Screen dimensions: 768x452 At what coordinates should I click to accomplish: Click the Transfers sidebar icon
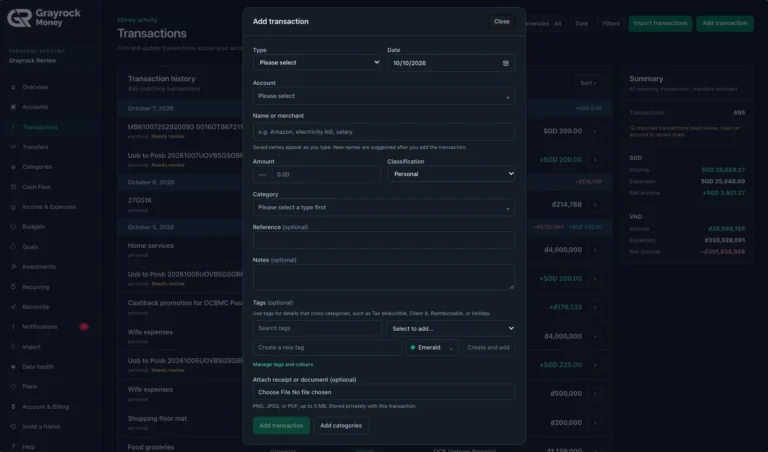pyautogui.click(x=13, y=147)
